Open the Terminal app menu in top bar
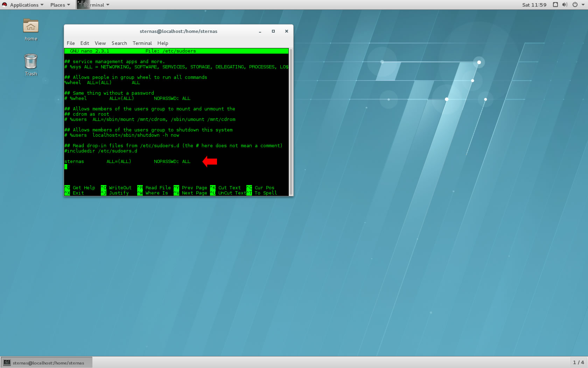 pyautogui.click(x=93, y=5)
